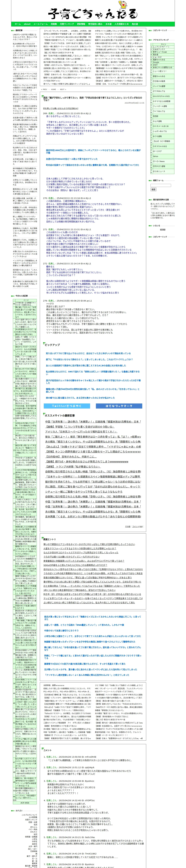Open link 中間のせいで友達と縁切りになりそう

point(61,630)
